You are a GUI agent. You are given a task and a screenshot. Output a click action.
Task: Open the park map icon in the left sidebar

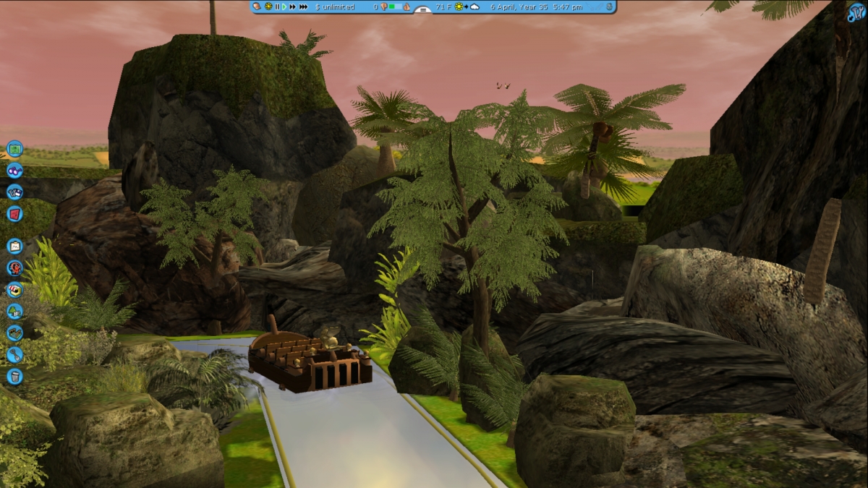click(x=14, y=149)
